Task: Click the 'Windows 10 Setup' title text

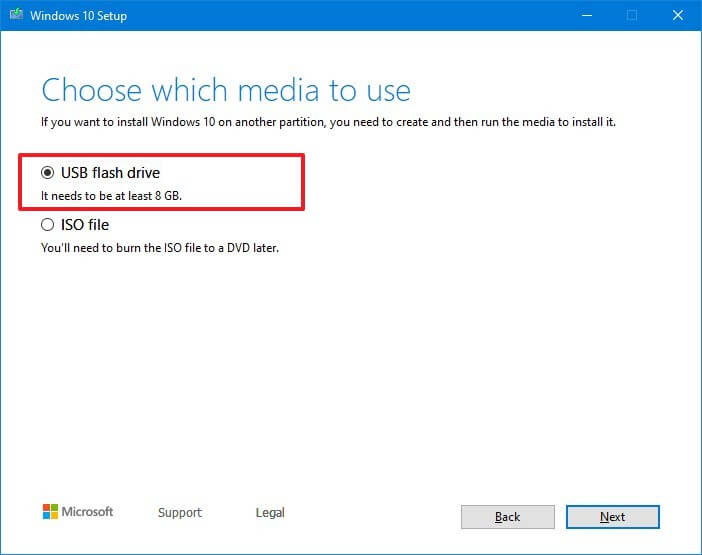Action: point(78,16)
